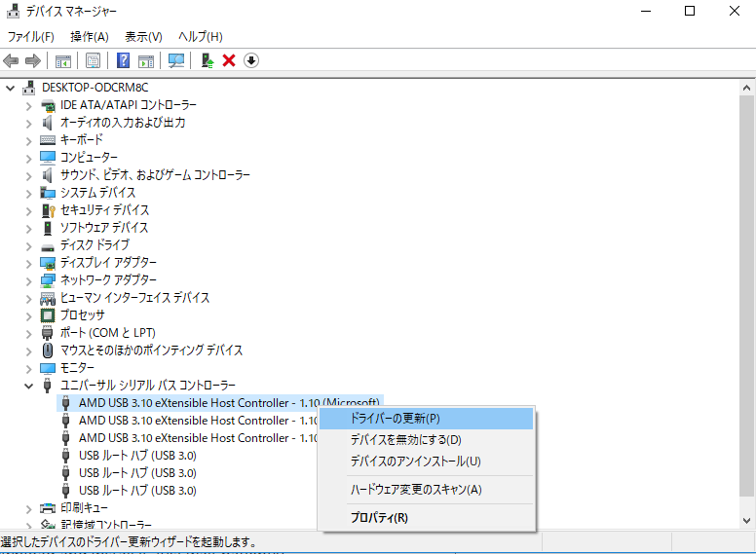Click the キーボード keyboard icon
Image resolution: width=756 pixels, height=554 pixels.
tap(48, 140)
